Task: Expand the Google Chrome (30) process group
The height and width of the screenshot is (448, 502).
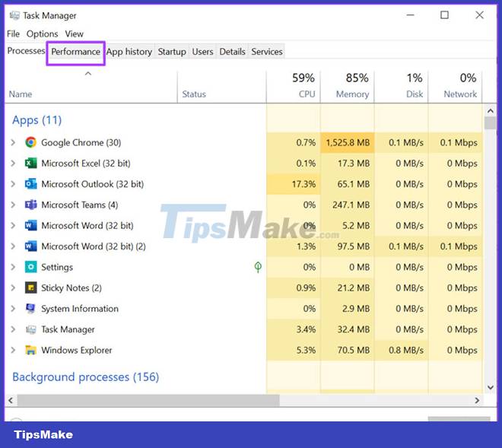Action: click(13, 142)
